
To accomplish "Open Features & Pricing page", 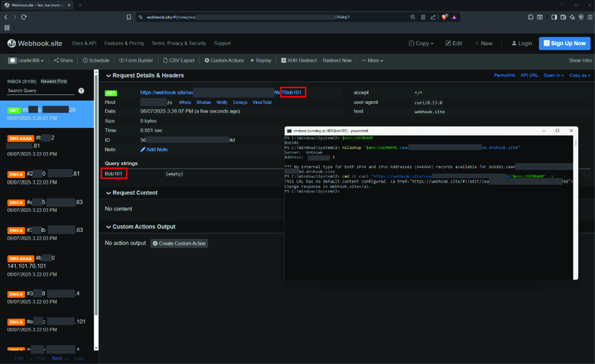I will pos(124,43).
